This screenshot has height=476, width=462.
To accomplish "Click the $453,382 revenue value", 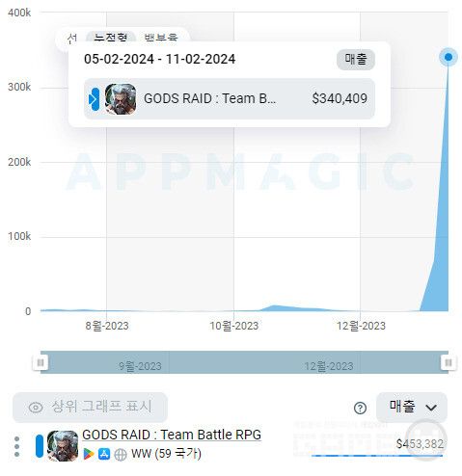I will (x=420, y=444).
